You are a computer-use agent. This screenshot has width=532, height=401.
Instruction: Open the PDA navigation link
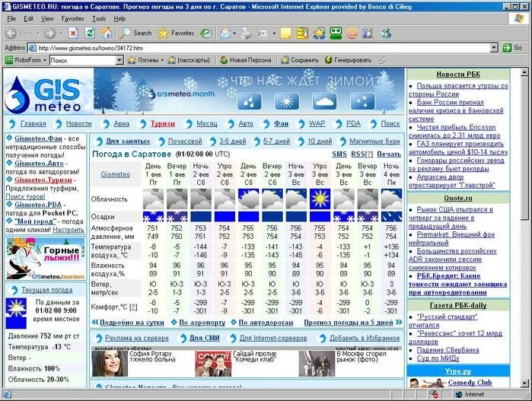pos(353,123)
